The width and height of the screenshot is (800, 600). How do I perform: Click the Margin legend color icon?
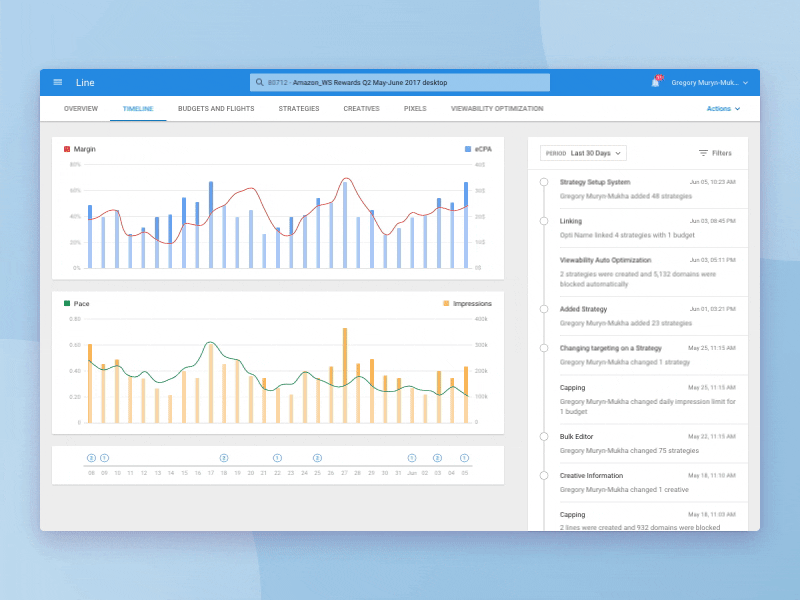67,148
